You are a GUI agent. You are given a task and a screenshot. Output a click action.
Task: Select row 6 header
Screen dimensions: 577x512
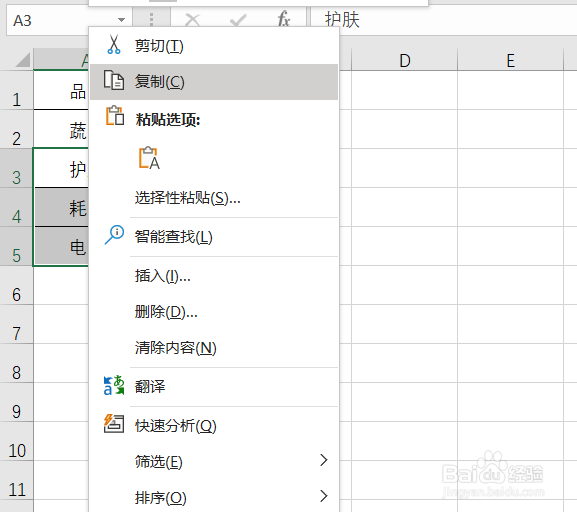pos(17,286)
